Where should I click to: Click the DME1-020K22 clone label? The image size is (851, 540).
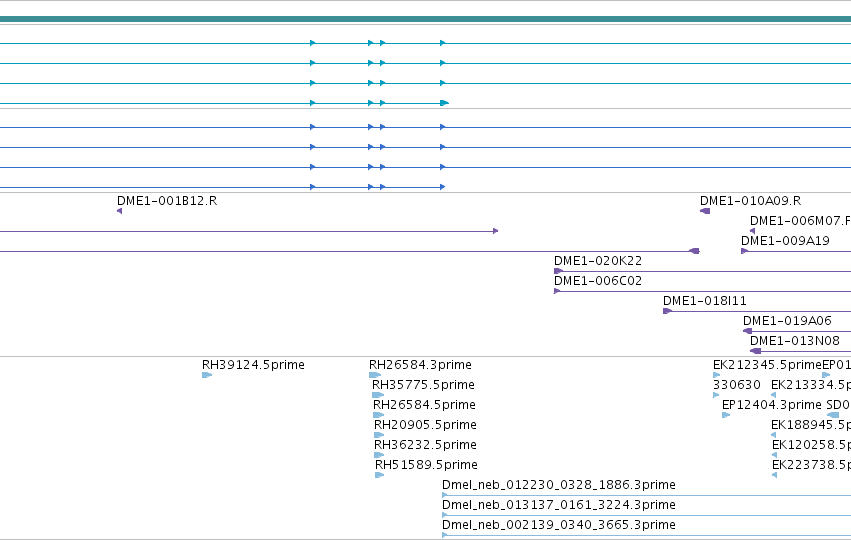click(598, 261)
